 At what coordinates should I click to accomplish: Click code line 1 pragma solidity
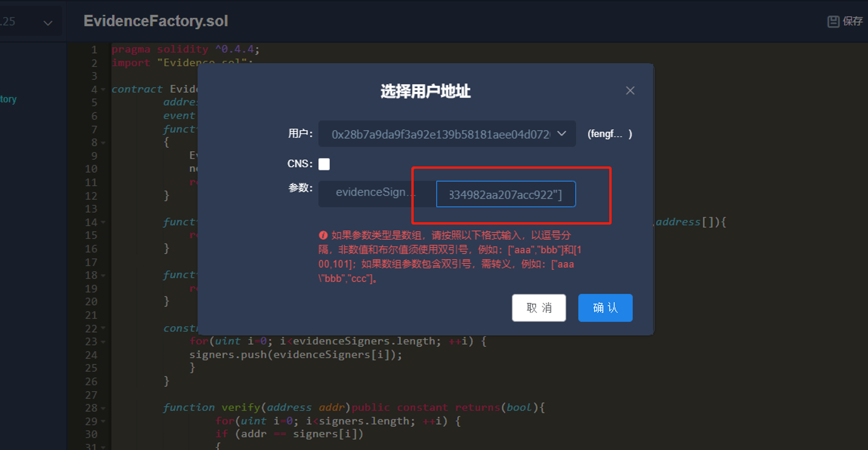tap(185, 49)
